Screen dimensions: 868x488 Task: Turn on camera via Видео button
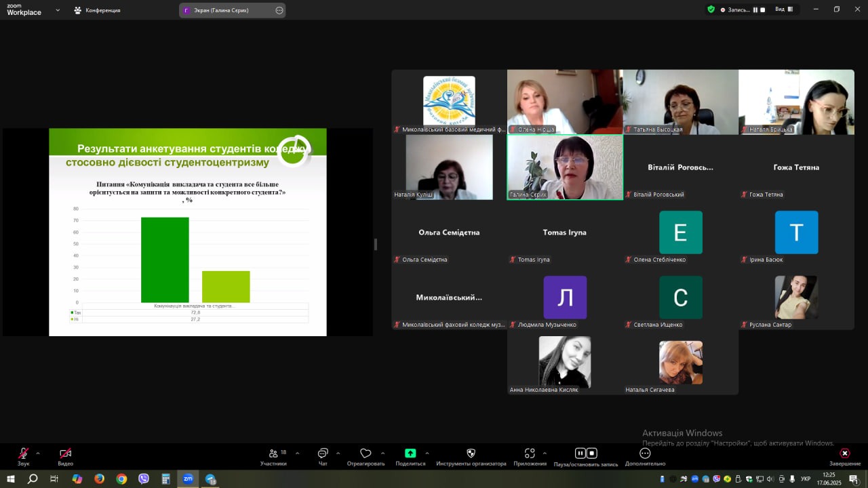pos(65,454)
